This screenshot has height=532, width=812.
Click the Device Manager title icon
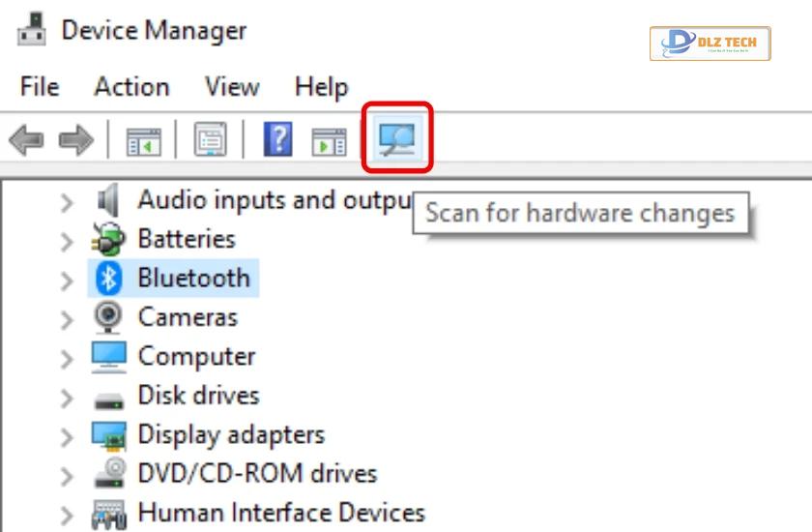pos(32,29)
